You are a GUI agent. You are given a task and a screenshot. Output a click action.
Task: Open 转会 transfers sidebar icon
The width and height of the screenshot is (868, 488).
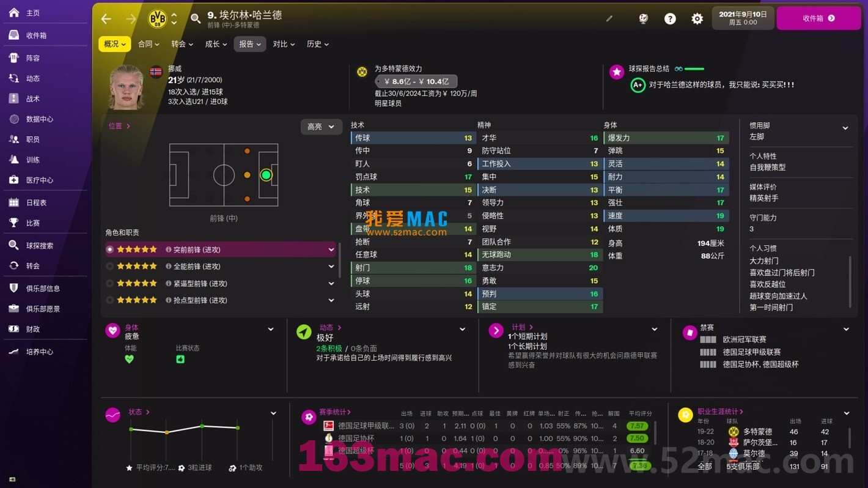click(13, 266)
